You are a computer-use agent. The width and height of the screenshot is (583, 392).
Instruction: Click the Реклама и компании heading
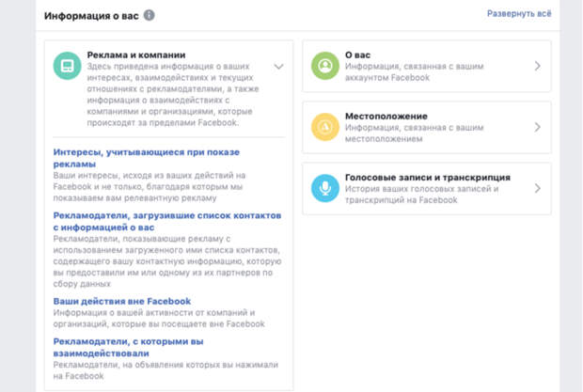pos(136,55)
